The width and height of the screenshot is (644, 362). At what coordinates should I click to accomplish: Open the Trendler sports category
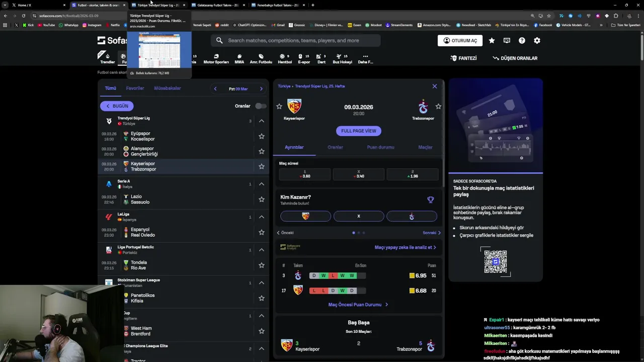(x=107, y=58)
